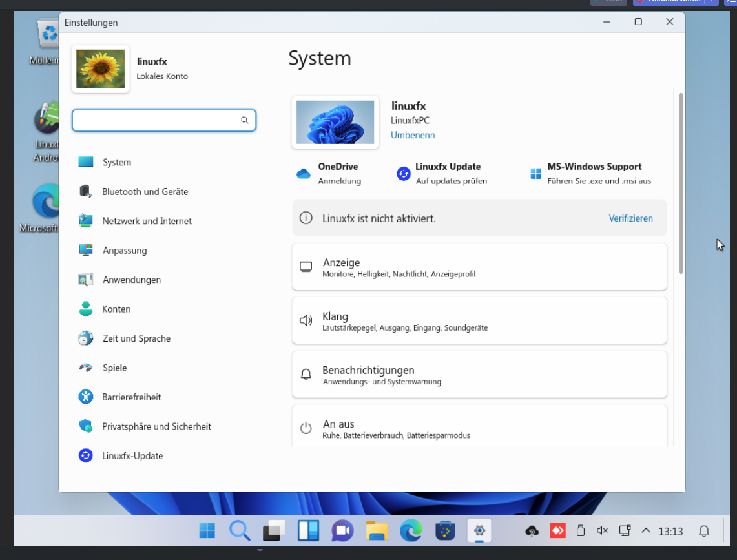737x560 pixels.
Task: Click the Linuxfx-Update sidebar icon
Action: (85, 455)
